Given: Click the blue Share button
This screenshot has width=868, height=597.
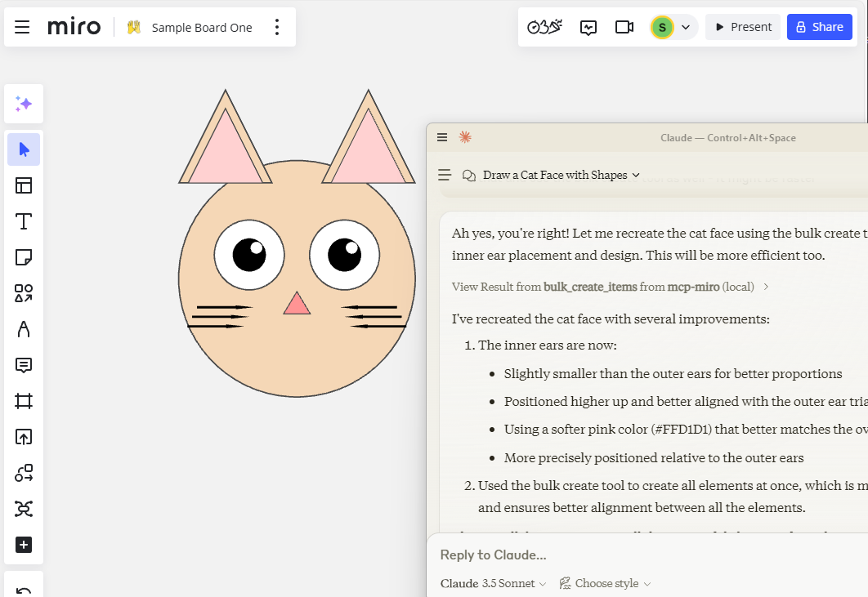Looking at the screenshot, I should point(819,27).
